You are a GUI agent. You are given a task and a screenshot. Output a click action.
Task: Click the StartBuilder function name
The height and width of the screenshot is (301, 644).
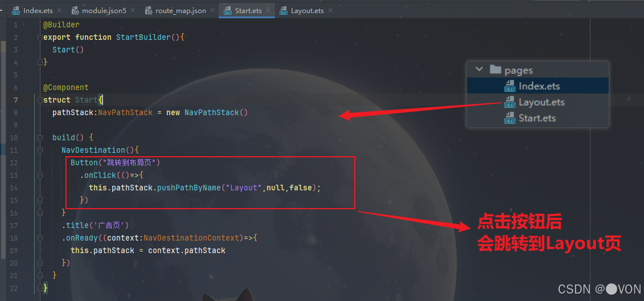click(143, 37)
